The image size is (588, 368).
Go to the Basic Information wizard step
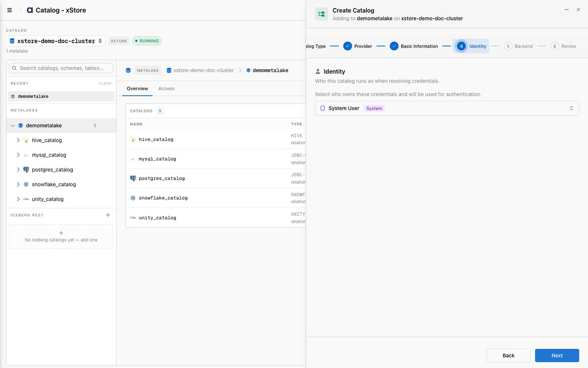(x=414, y=46)
